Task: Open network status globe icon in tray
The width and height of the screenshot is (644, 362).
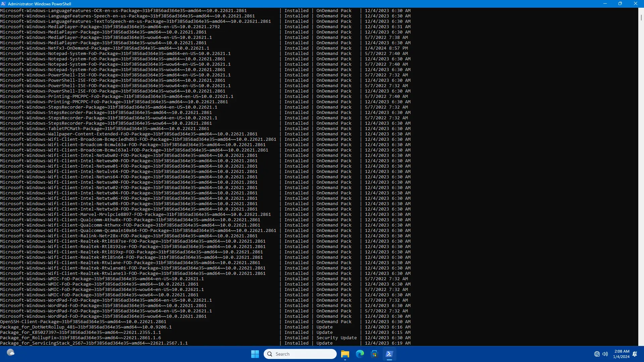Action: [x=597, y=354]
